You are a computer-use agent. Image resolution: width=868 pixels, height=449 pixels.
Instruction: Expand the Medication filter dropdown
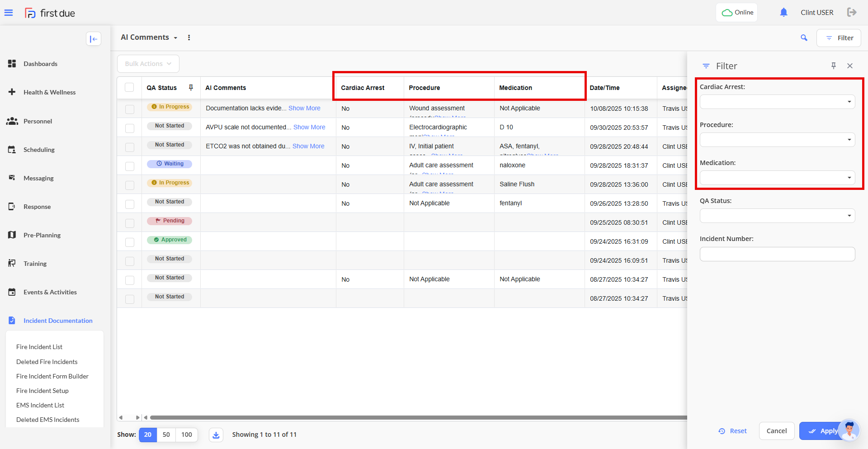777,178
